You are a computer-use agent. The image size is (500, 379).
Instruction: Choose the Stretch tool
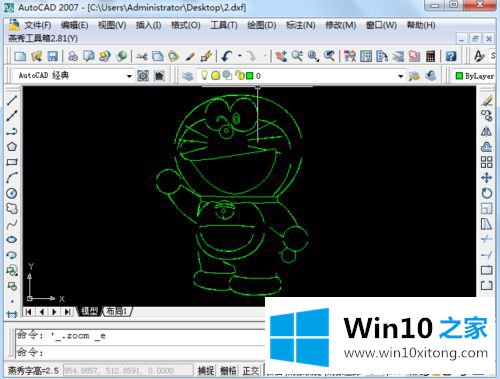[487, 224]
